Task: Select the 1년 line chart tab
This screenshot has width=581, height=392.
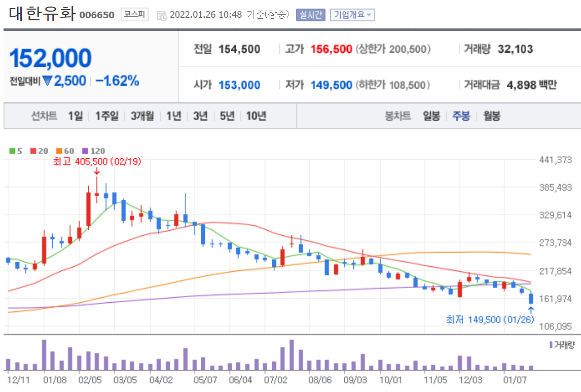Action: (174, 116)
